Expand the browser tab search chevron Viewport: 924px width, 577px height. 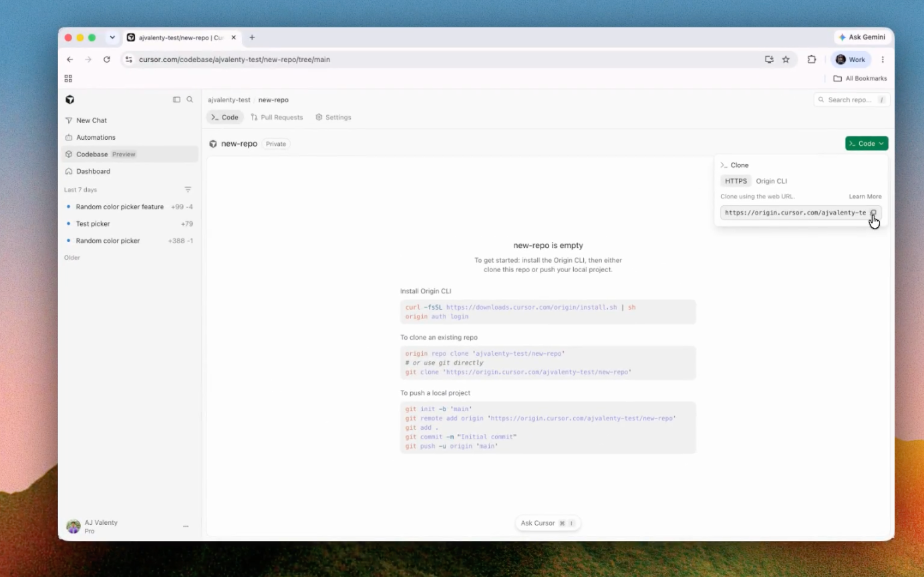pos(112,37)
